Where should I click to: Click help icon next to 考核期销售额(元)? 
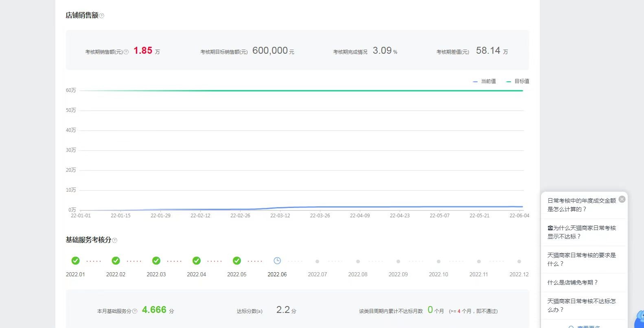126,52
